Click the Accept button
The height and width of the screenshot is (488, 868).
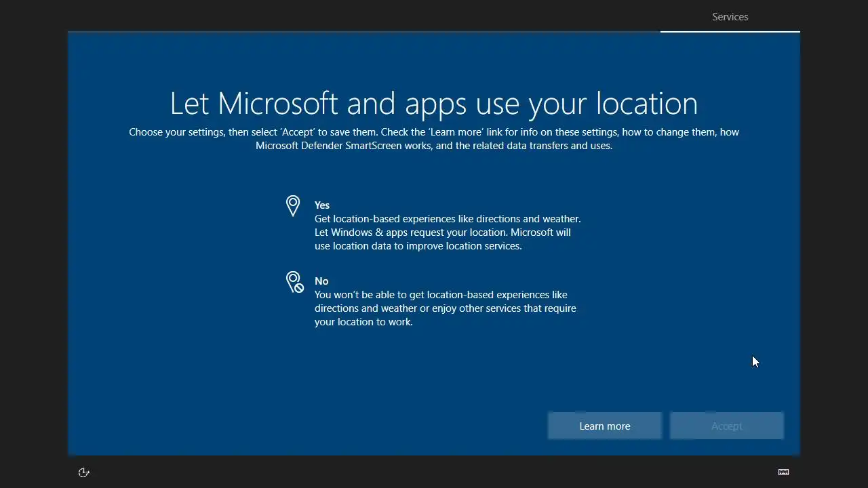coord(727,426)
